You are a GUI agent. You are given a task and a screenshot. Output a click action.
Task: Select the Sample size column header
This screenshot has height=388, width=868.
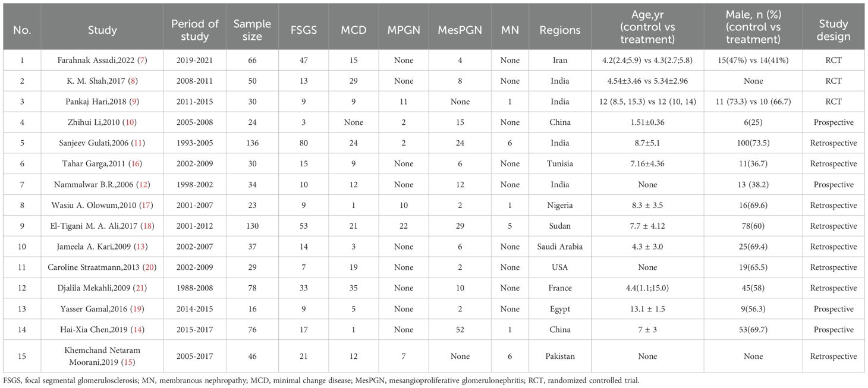click(x=253, y=30)
